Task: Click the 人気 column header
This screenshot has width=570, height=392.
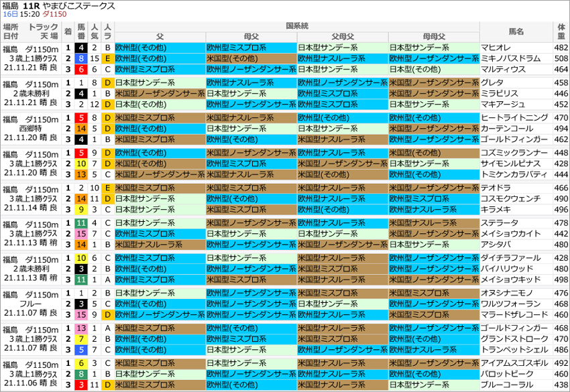Action: pos(95,31)
